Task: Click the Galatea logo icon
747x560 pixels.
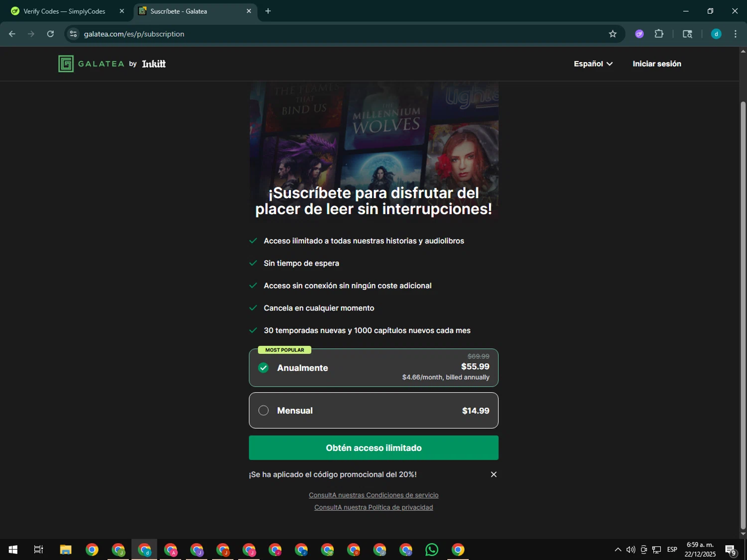Action: coord(66,64)
